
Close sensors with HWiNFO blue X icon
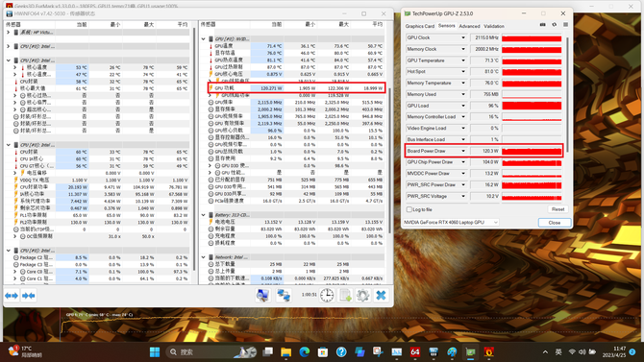click(x=382, y=295)
